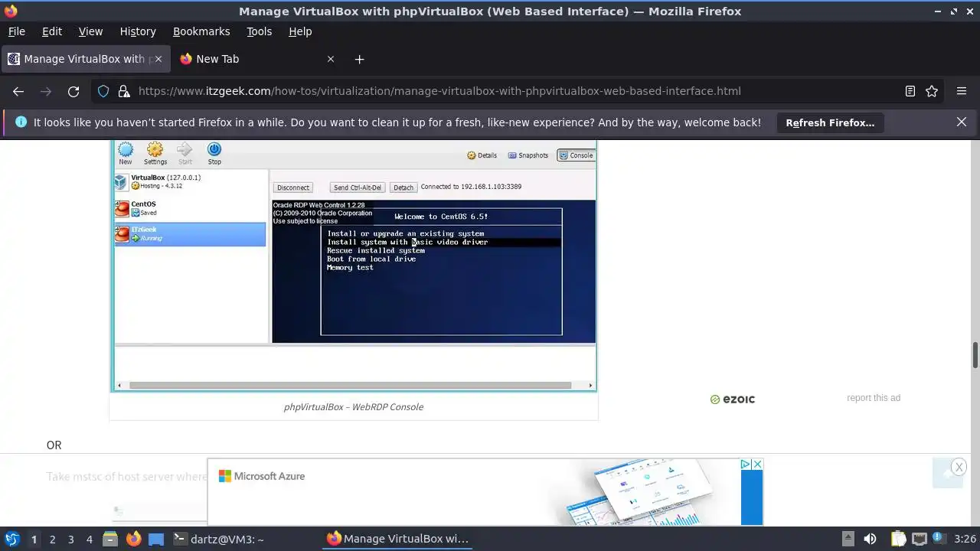Go back to the previous page
This screenshot has height=551, width=980.
click(18, 91)
